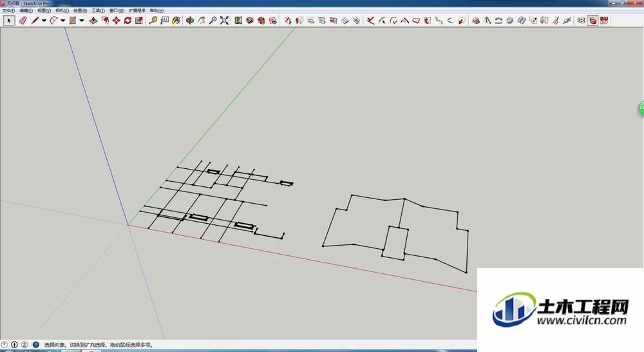Screen dimensions: 644x352
Task: Open the 视图 (View) menu
Action: [44, 10]
